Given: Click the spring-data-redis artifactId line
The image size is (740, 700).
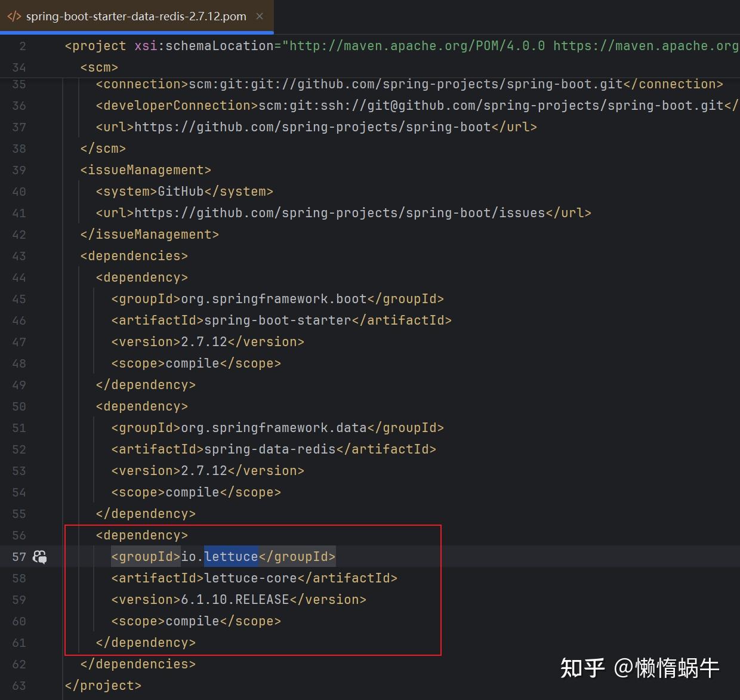Looking at the screenshot, I should click(273, 449).
